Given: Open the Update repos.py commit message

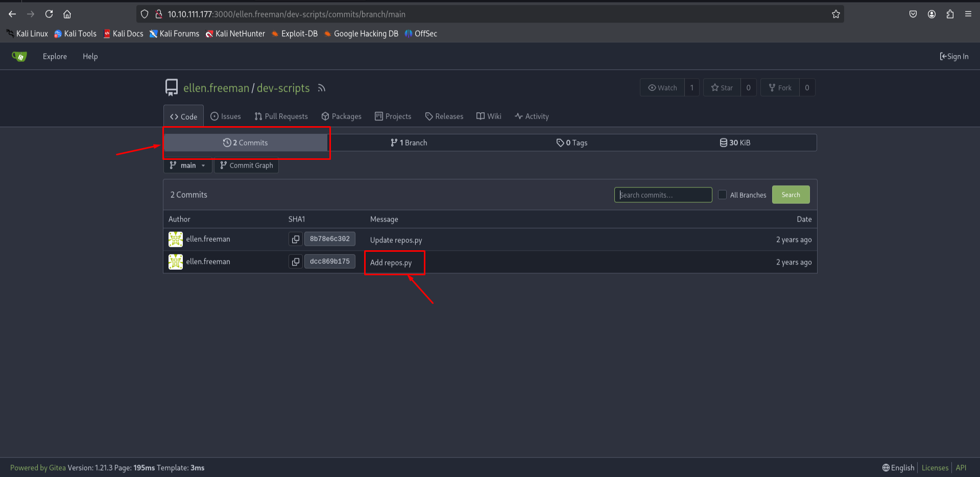Looking at the screenshot, I should coord(396,240).
